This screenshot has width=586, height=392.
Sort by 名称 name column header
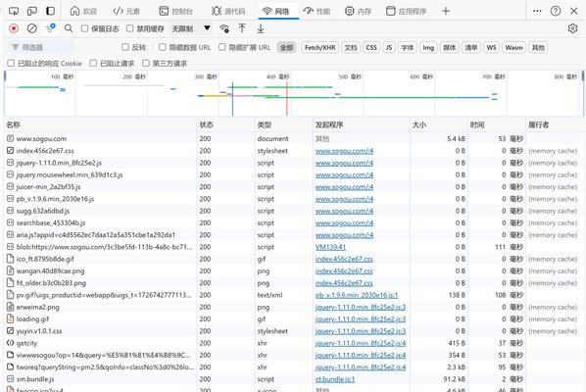[100, 124]
